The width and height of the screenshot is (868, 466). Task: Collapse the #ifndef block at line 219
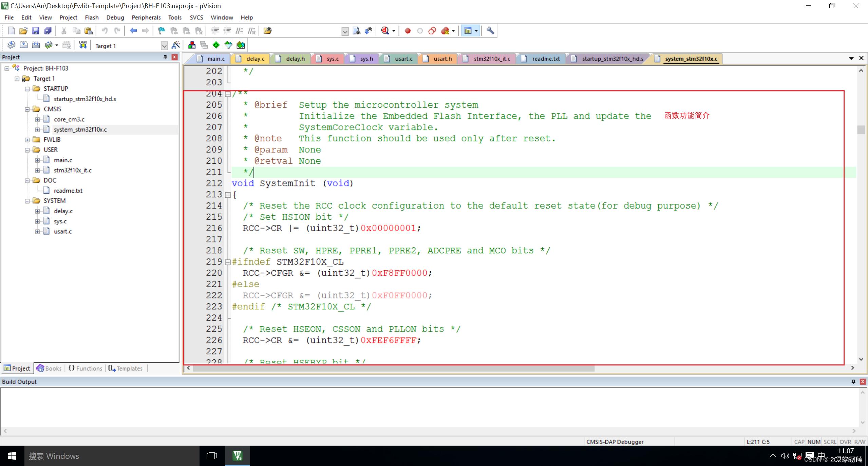pyautogui.click(x=228, y=262)
